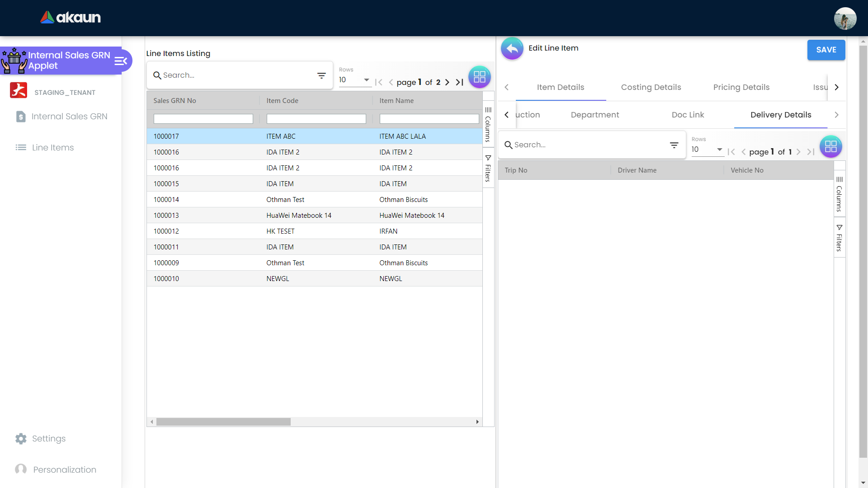Collapse the Internal Sales GRN Applet sidebar menu
Image resolution: width=868 pixels, height=488 pixels.
tap(121, 61)
